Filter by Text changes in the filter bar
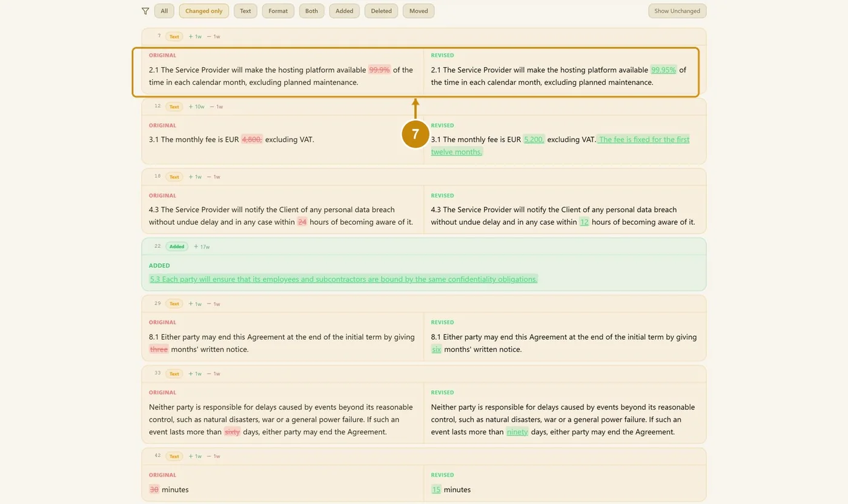Viewport: 848px width, 504px height. click(245, 11)
